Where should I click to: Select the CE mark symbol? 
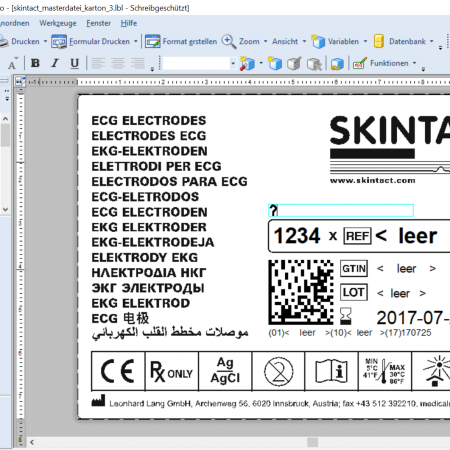(x=118, y=371)
